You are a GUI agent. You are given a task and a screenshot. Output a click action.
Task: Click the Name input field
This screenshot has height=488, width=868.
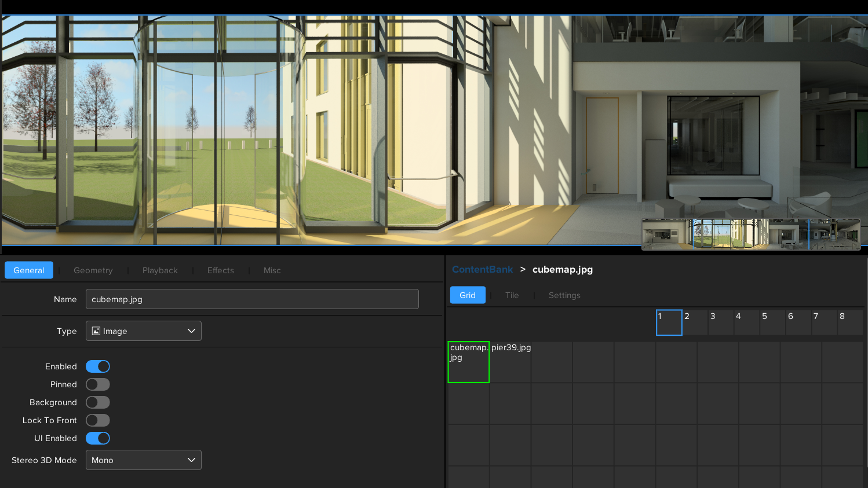[x=252, y=299]
